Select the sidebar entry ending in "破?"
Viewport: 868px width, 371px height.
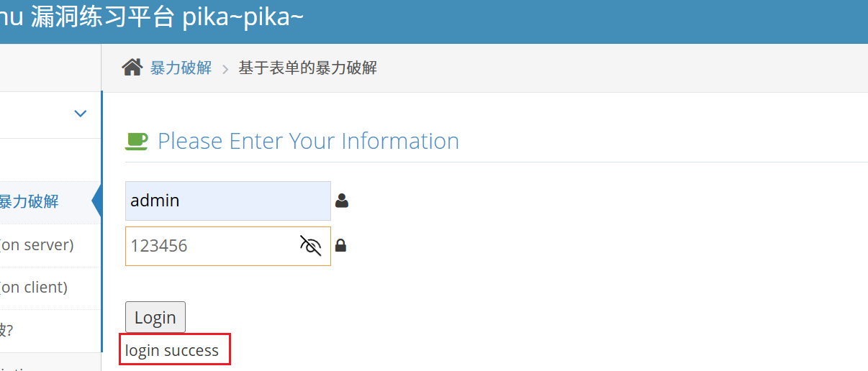[x=7, y=330]
